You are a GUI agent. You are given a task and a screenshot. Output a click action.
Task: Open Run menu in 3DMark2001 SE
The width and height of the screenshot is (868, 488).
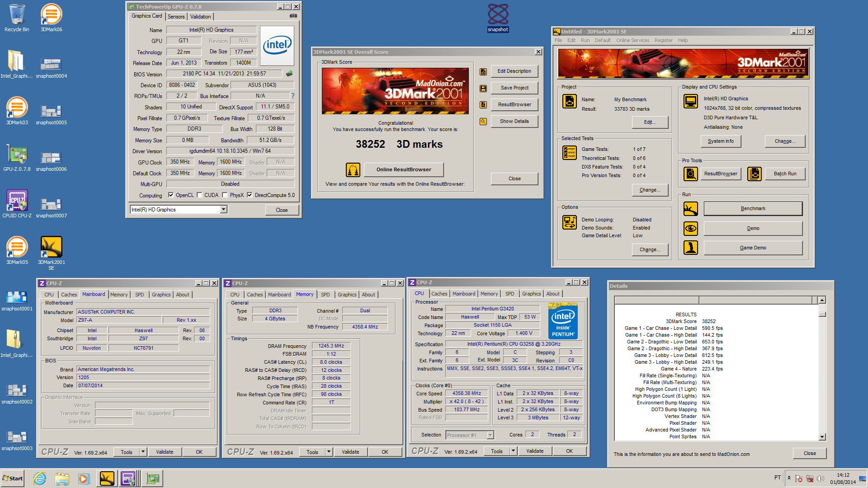[585, 40]
